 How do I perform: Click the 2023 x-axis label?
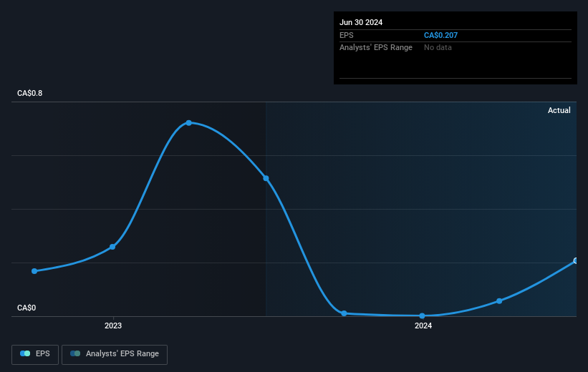tap(113, 325)
